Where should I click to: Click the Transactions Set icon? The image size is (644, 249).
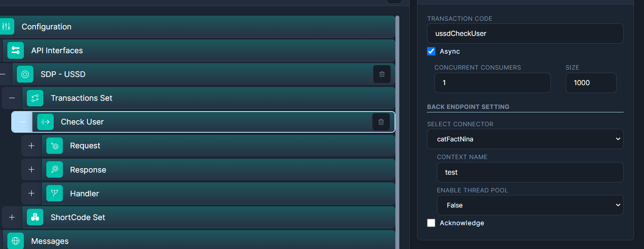pyautogui.click(x=35, y=98)
